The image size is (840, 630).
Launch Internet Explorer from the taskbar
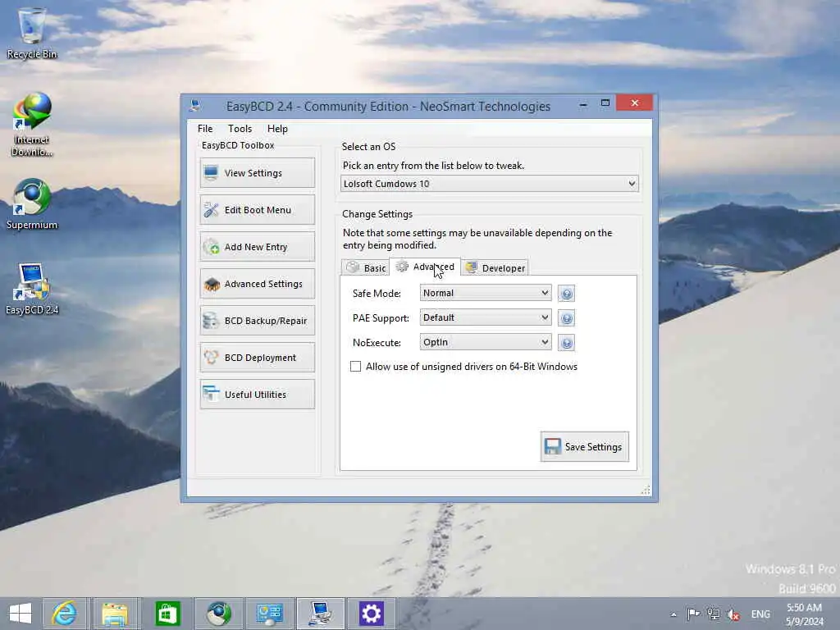[64, 614]
